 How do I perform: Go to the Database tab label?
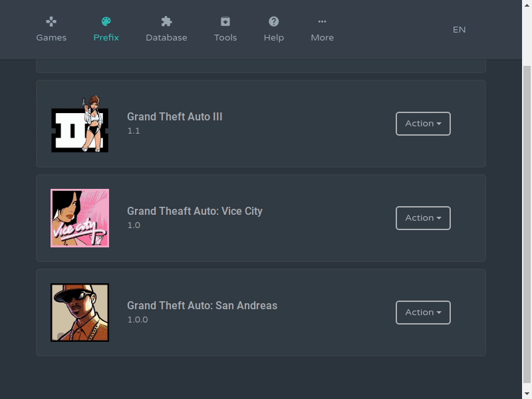(x=166, y=38)
